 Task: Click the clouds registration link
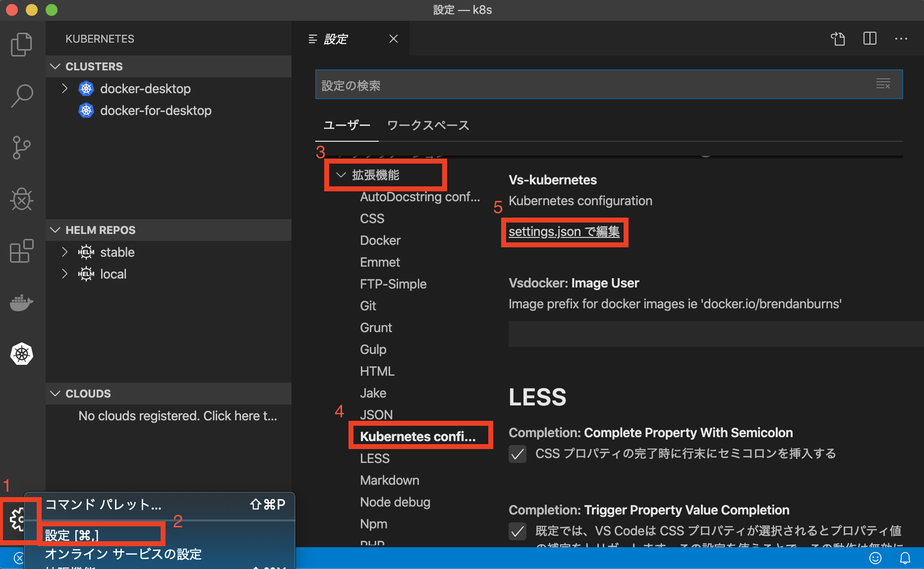[x=178, y=415]
